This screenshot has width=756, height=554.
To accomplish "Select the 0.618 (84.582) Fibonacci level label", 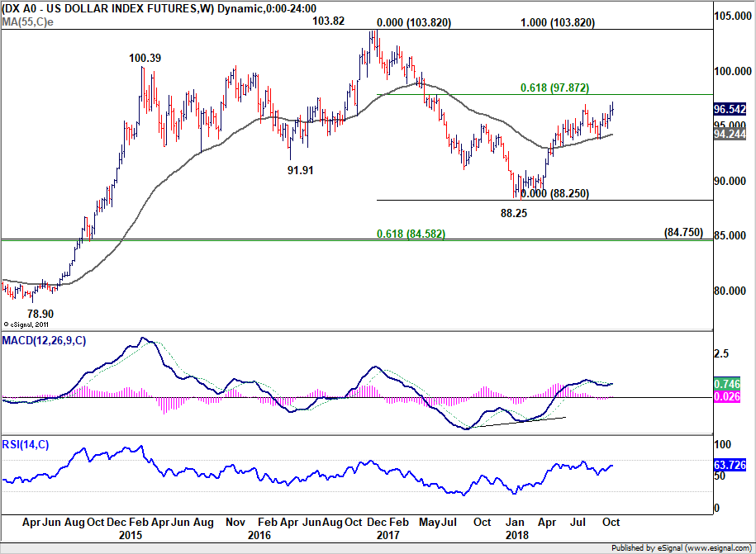I will [x=411, y=234].
